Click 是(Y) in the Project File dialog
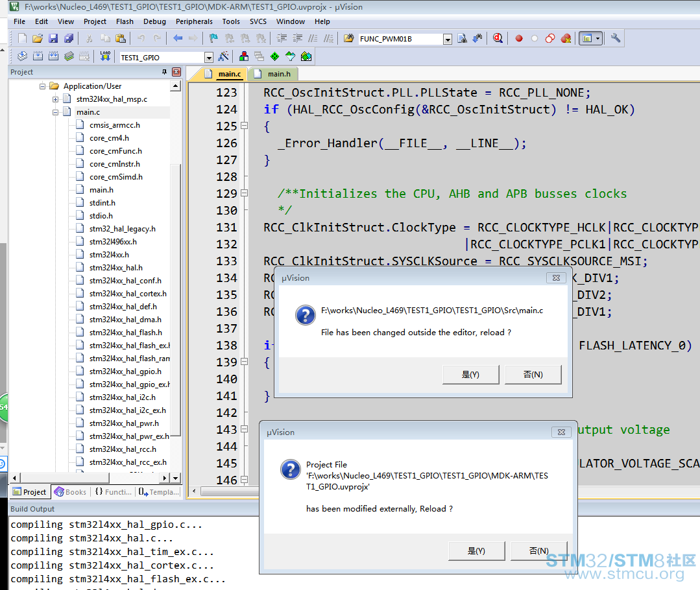The image size is (700, 590). pyautogui.click(x=476, y=551)
